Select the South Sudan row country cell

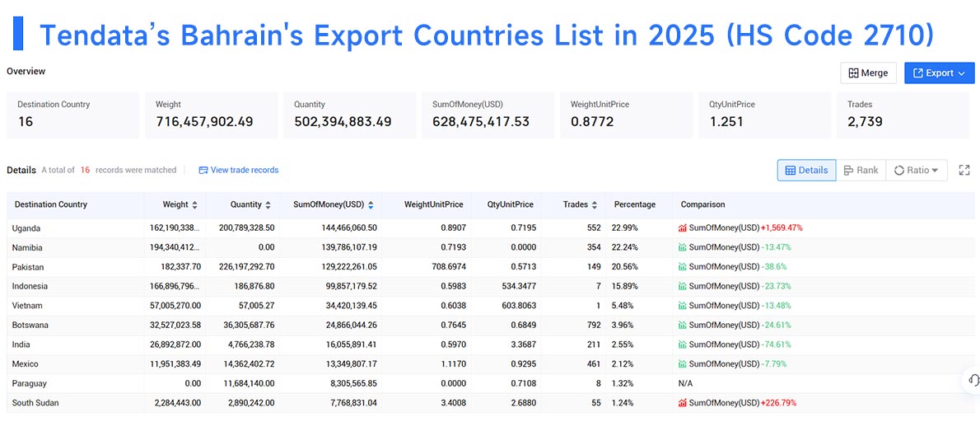(x=76, y=402)
